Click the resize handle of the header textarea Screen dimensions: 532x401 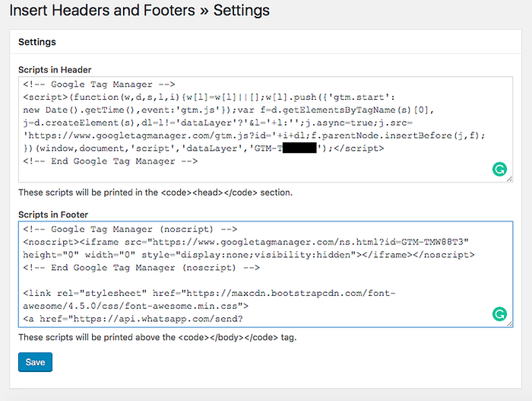[x=510, y=179]
